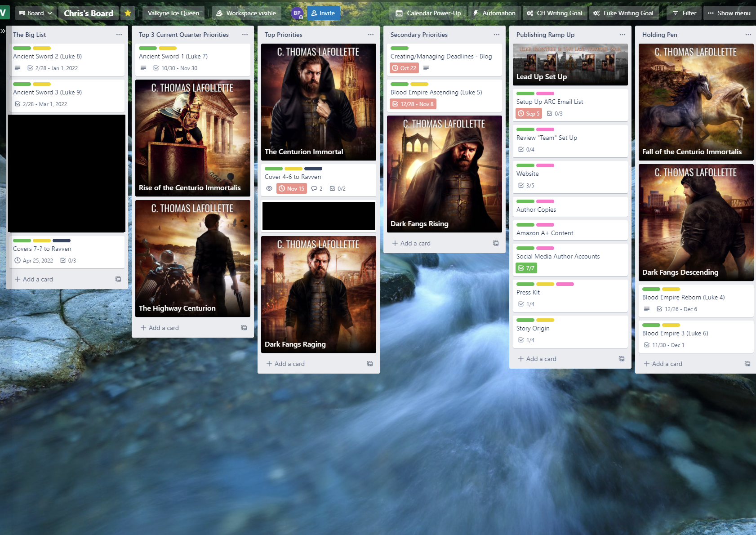Click description icon on Creating/Managing Deadlines card

[426, 68]
